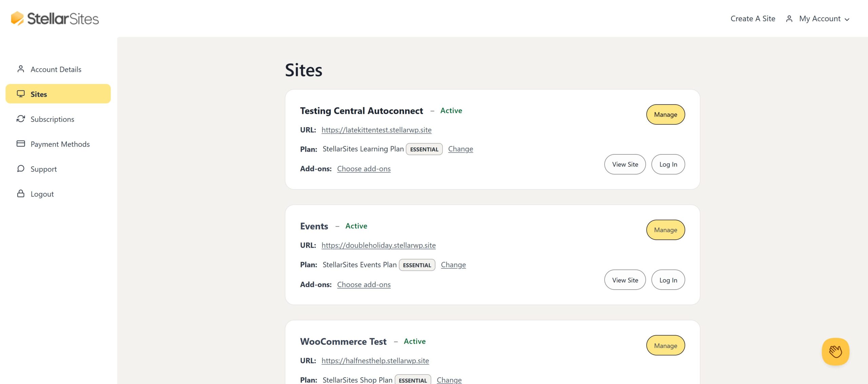Open the waving-hand chat widget
The image size is (868, 384).
(x=835, y=351)
